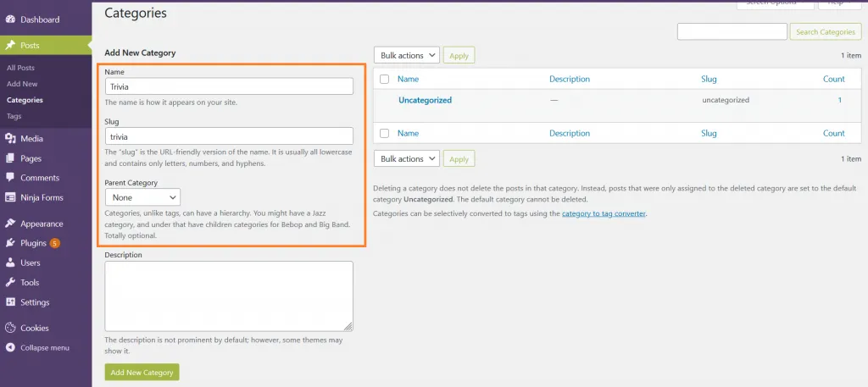Open the Tags submenu item
The width and height of the screenshot is (868, 387).
pos(14,116)
